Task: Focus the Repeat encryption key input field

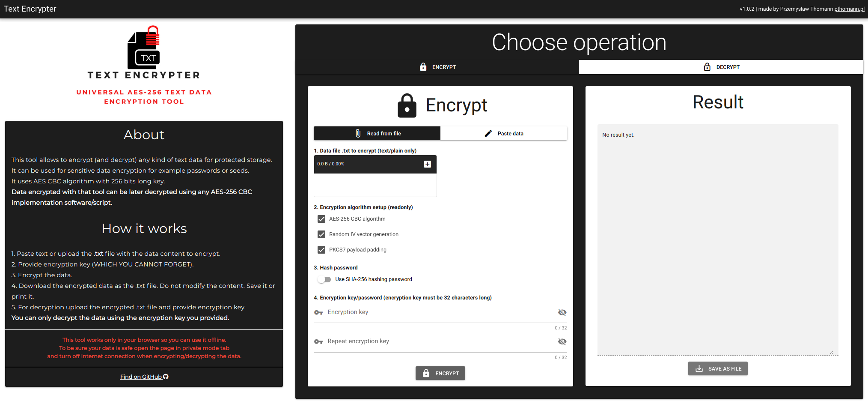Action: point(440,341)
